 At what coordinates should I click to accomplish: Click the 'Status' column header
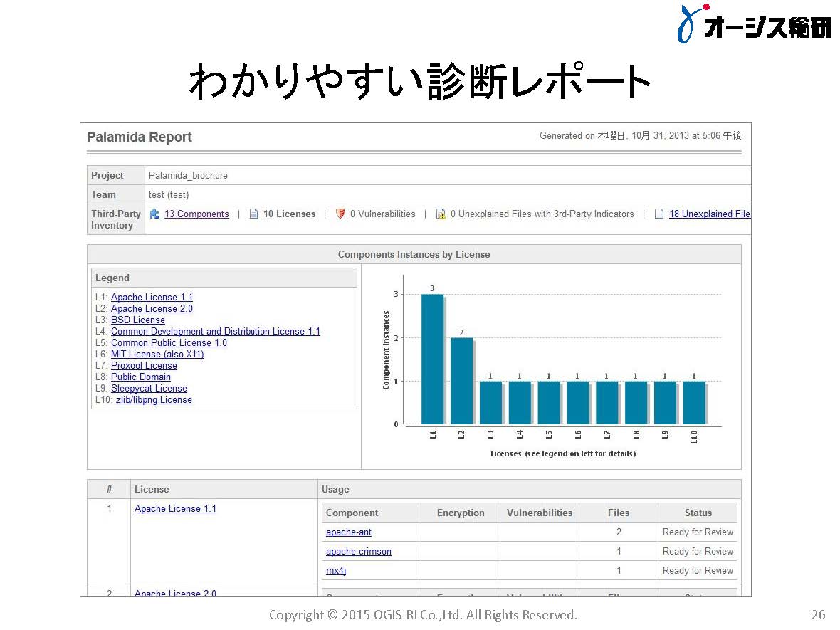pos(698,513)
